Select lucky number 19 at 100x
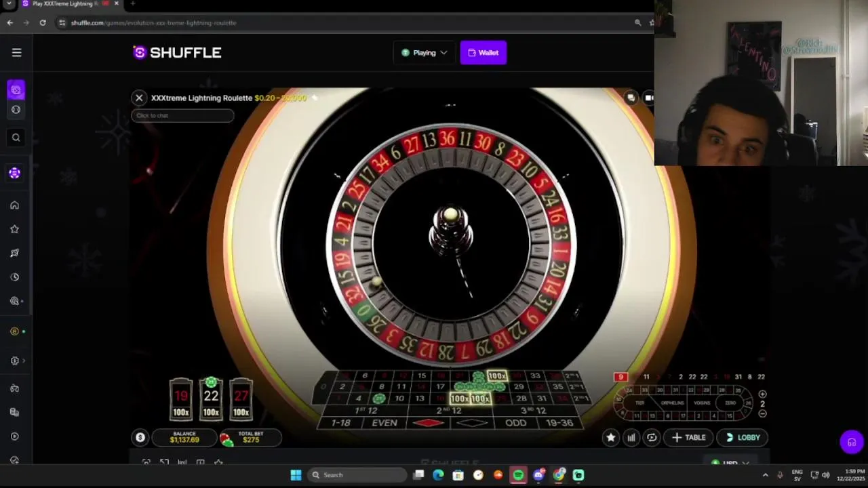868x488 pixels. pyautogui.click(x=181, y=399)
